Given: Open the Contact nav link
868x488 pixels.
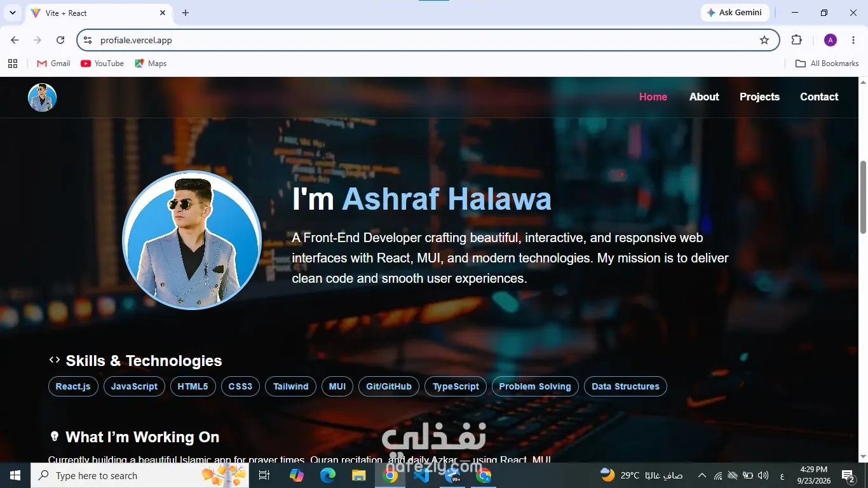Looking at the screenshot, I should [x=819, y=97].
